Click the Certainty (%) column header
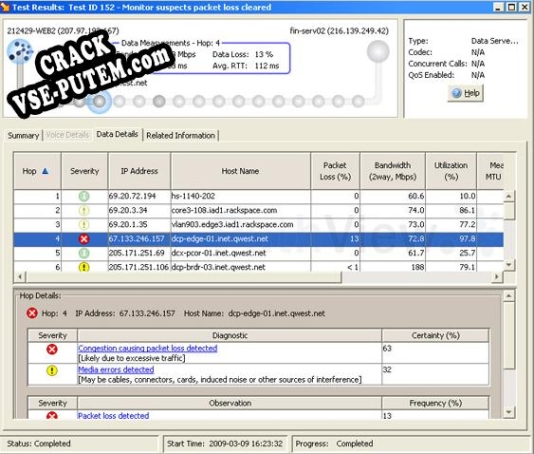The height and width of the screenshot is (454, 534). [435, 335]
